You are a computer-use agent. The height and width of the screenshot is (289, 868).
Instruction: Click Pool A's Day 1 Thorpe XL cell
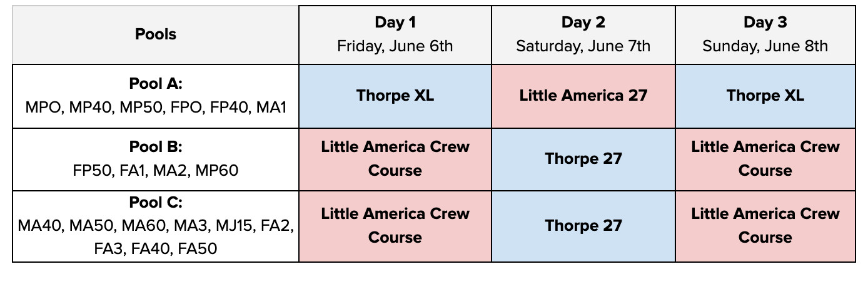click(x=395, y=96)
